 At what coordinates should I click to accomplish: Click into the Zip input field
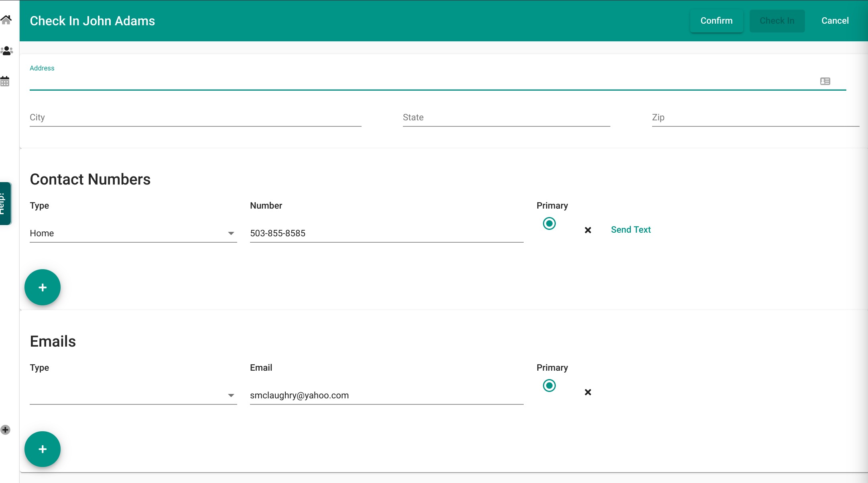click(x=754, y=118)
